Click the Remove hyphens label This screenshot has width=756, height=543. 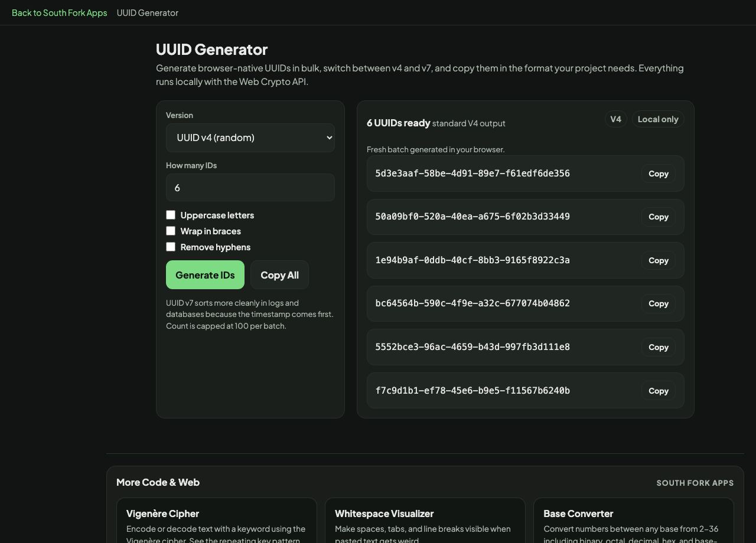coord(216,247)
